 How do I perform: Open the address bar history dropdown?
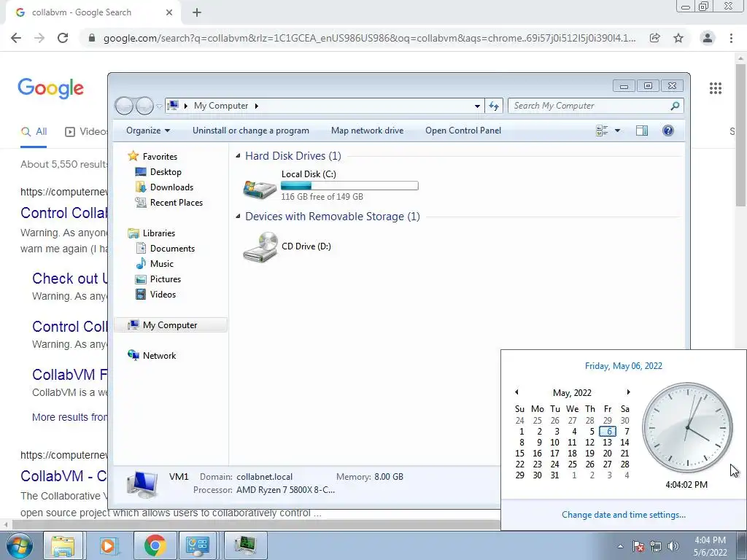(x=477, y=106)
